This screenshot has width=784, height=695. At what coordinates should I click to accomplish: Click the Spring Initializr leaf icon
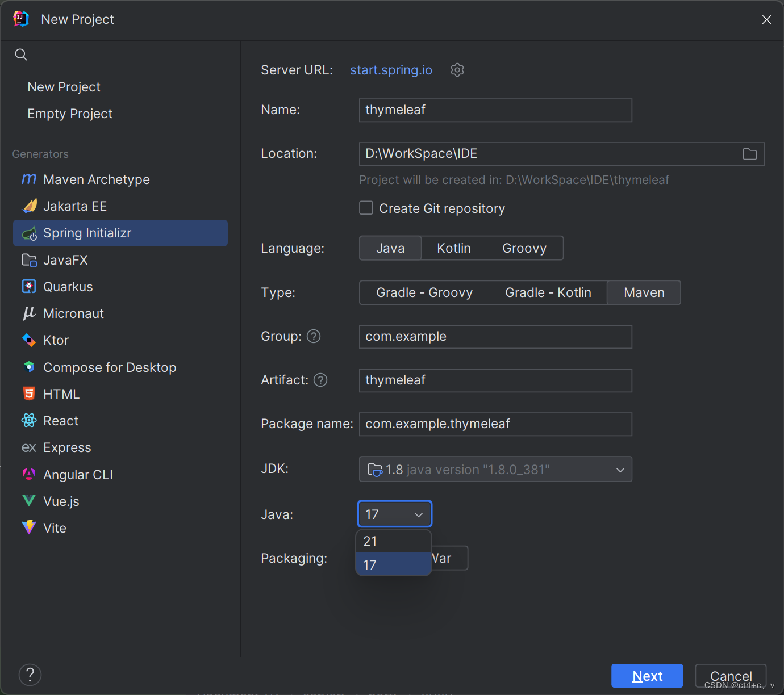pyautogui.click(x=29, y=233)
